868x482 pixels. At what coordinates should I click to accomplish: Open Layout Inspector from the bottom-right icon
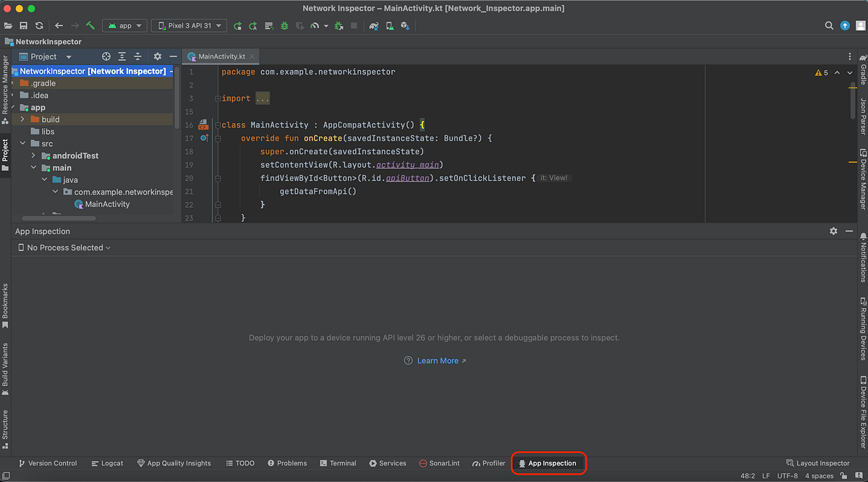click(x=818, y=463)
